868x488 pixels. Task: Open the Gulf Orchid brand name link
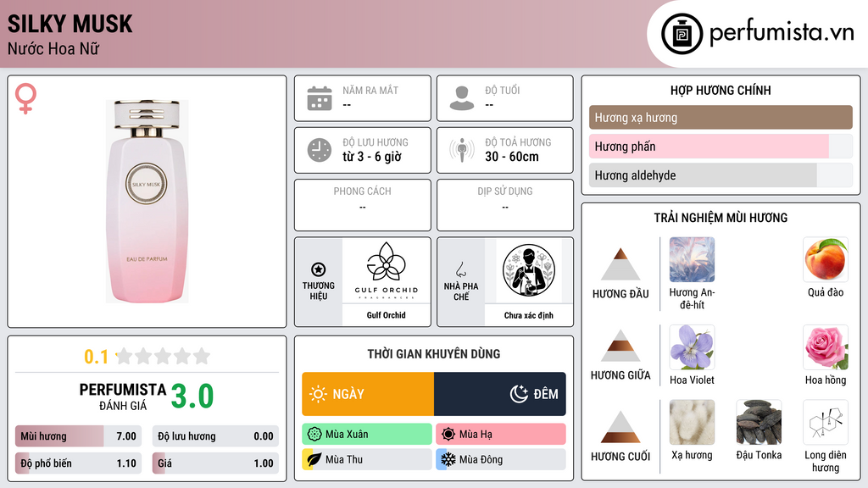[x=387, y=315]
